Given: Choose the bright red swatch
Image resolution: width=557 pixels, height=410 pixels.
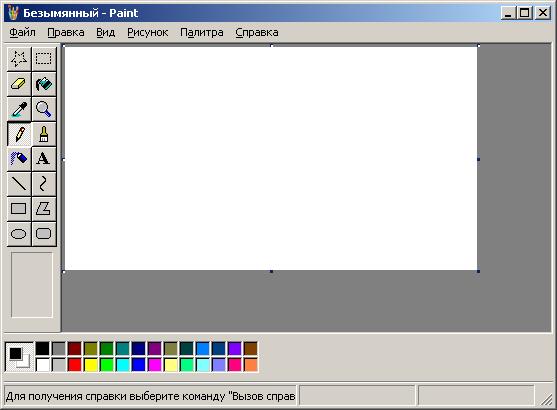Looking at the screenshot, I should [75, 365].
